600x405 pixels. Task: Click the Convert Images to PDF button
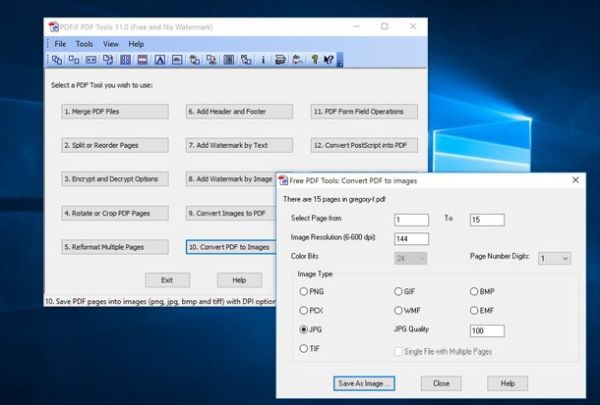pyautogui.click(x=231, y=213)
